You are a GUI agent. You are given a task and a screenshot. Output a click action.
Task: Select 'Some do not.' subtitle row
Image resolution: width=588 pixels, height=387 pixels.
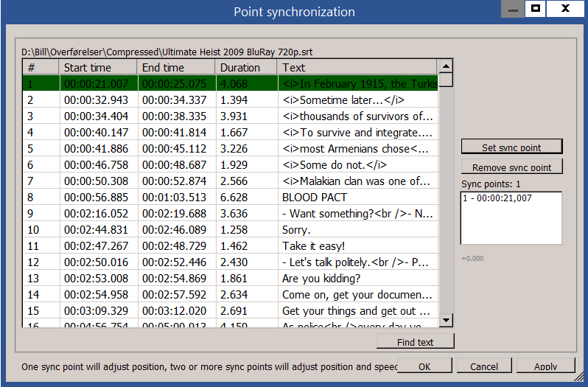pos(230,164)
